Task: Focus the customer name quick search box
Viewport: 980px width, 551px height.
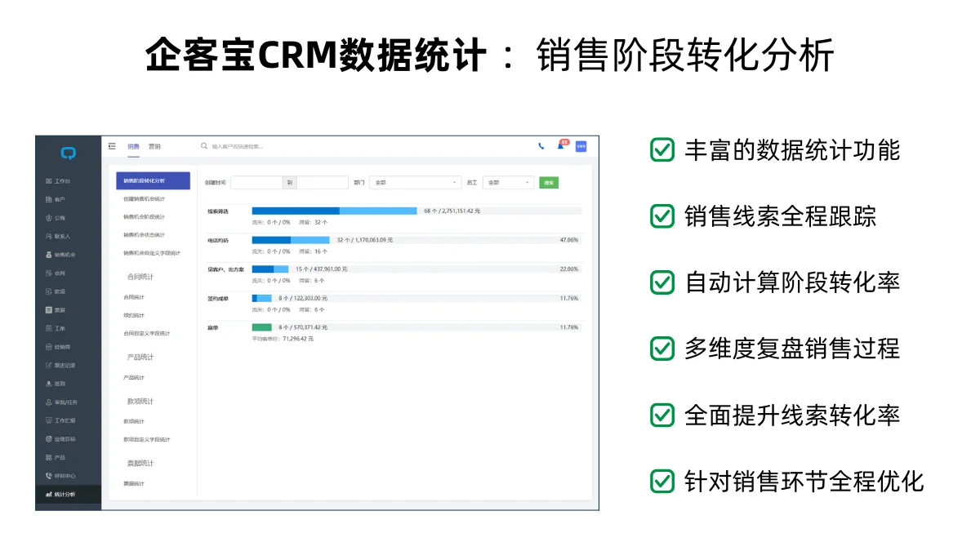Action: coord(237,147)
